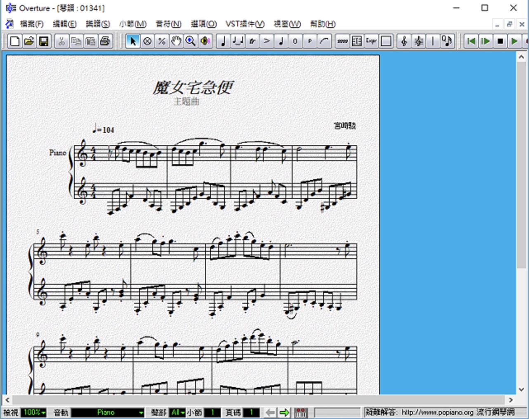Viewport: 529px width, 420px height.
Task: Open the 選項(O) options menu
Action: (x=204, y=24)
